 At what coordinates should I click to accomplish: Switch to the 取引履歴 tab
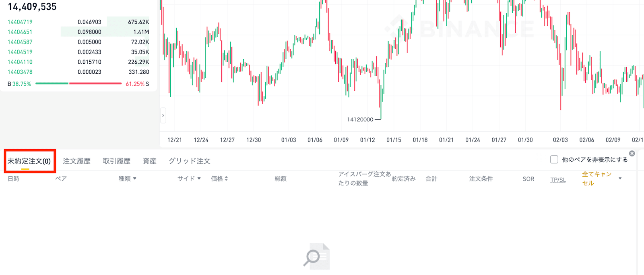[x=116, y=161]
